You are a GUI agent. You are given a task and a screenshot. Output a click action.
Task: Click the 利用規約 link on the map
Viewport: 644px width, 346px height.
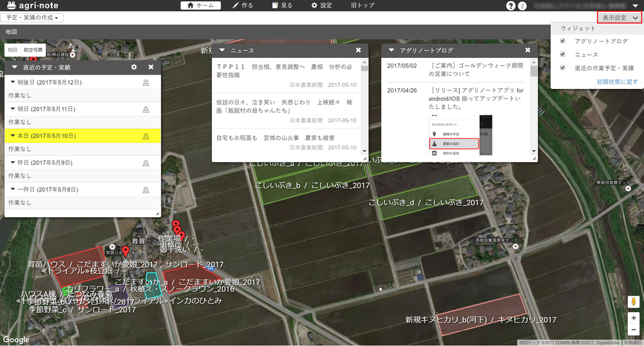[632, 343]
